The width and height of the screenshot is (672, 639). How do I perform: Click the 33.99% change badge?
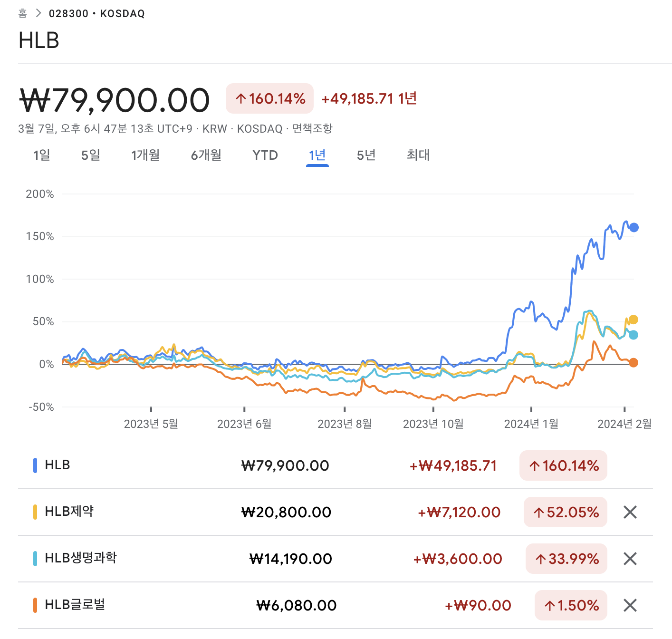(566, 559)
